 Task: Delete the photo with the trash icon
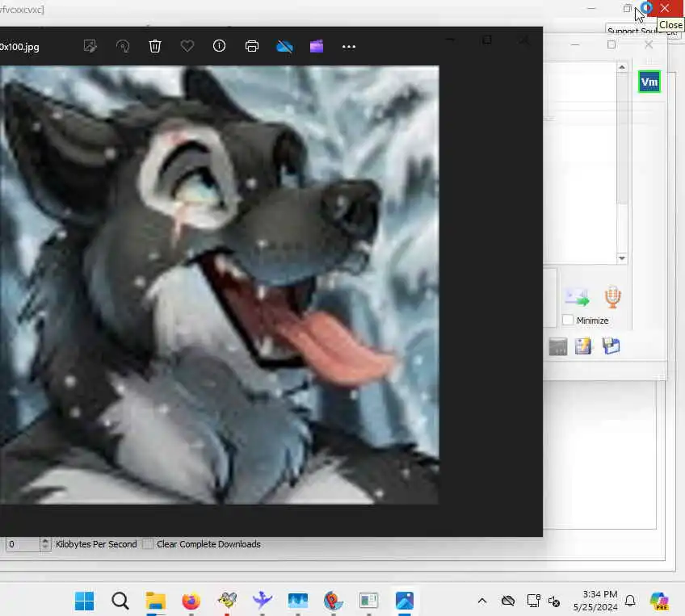(155, 46)
